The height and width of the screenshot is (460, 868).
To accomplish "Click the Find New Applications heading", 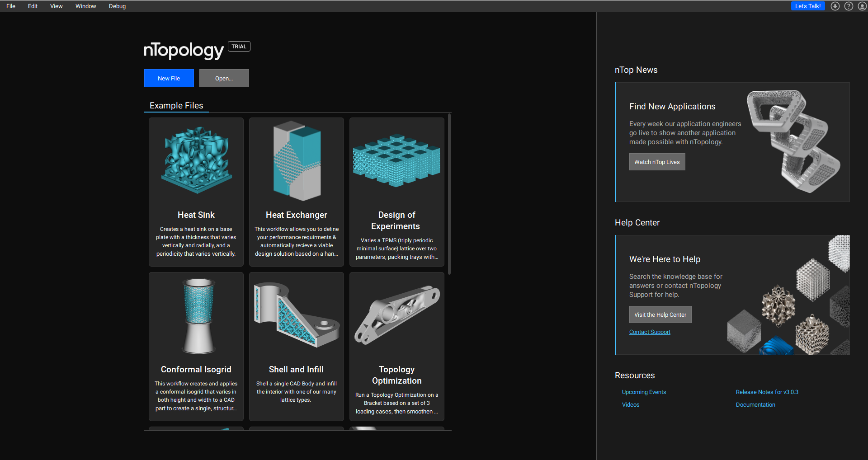I will [672, 107].
